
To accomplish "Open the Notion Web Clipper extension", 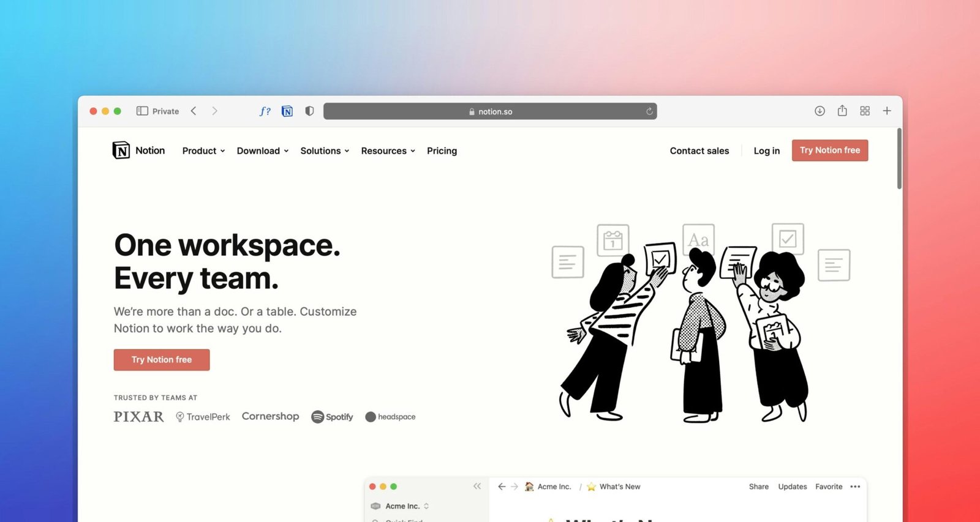I will coord(287,111).
